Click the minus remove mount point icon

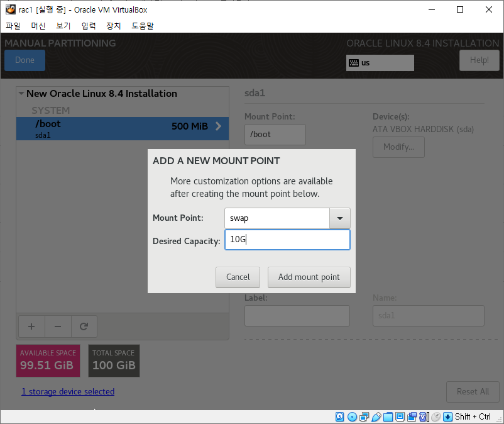pyautogui.click(x=58, y=326)
